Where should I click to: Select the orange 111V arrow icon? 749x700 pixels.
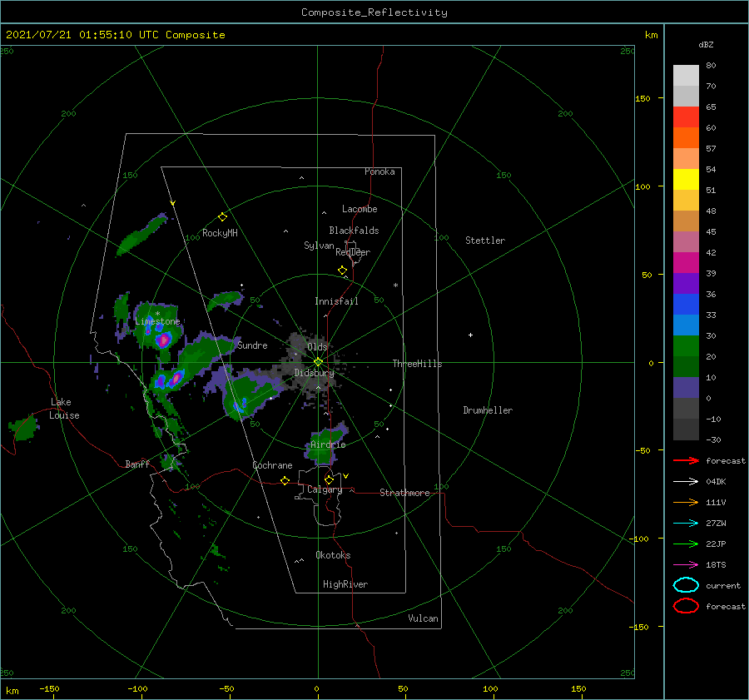tap(686, 502)
